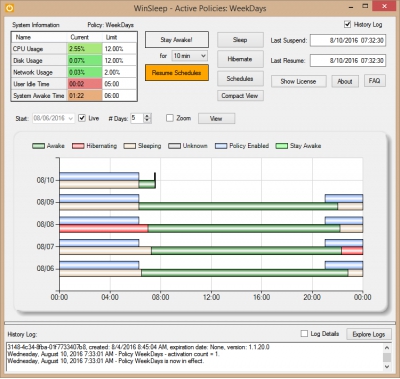The width and height of the screenshot is (400, 379).
Task: Click the Show License button
Action: [x=298, y=81]
